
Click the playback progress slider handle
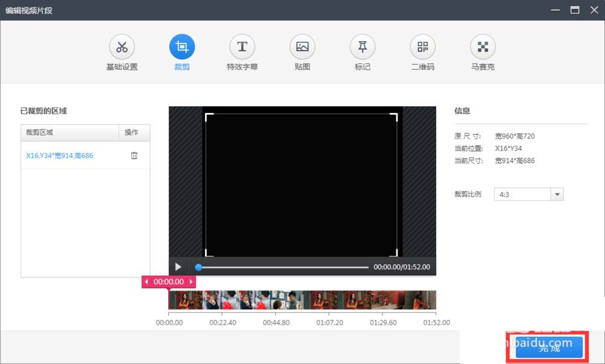pyautogui.click(x=198, y=267)
